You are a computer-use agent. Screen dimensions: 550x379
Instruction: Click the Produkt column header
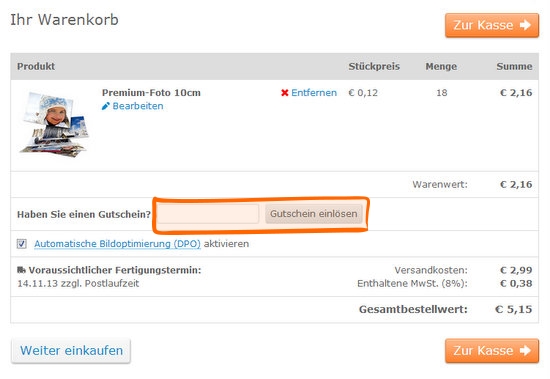(x=36, y=66)
